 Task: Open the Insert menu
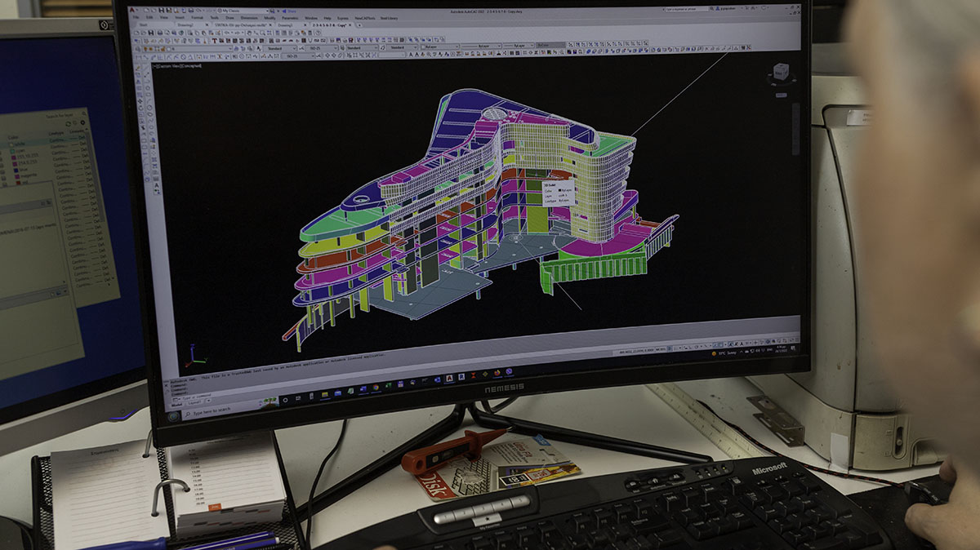coord(180,18)
